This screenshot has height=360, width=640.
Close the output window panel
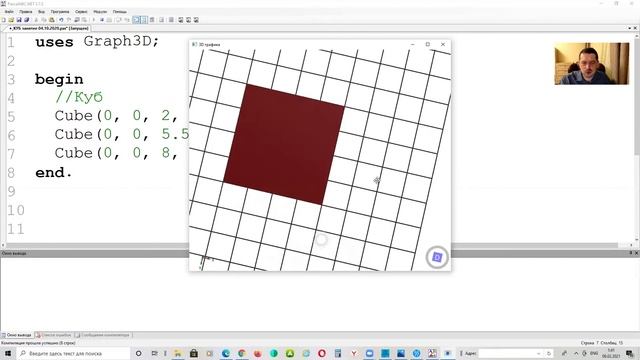tap(636, 253)
